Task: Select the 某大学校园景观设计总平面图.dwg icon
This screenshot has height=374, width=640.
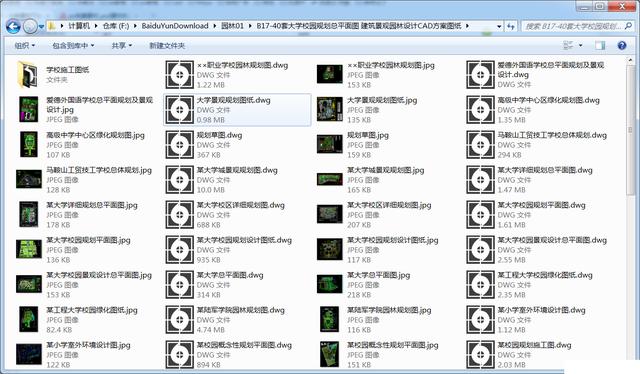Action: (x=480, y=249)
